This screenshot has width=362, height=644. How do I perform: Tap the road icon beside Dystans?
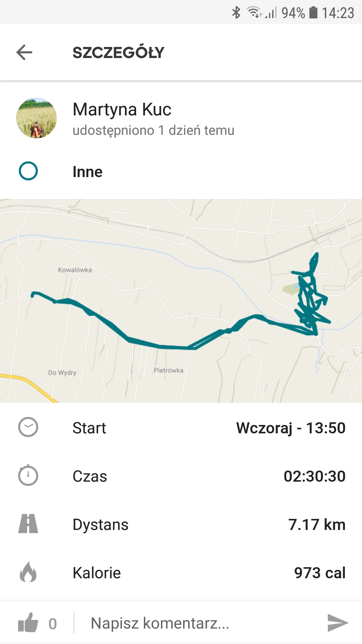tap(28, 524)
